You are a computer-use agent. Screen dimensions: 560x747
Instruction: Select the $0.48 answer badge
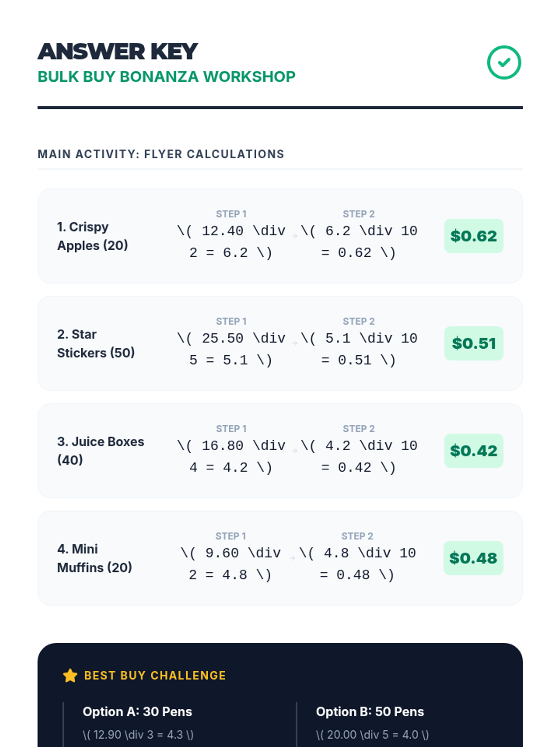pos(473,558)
